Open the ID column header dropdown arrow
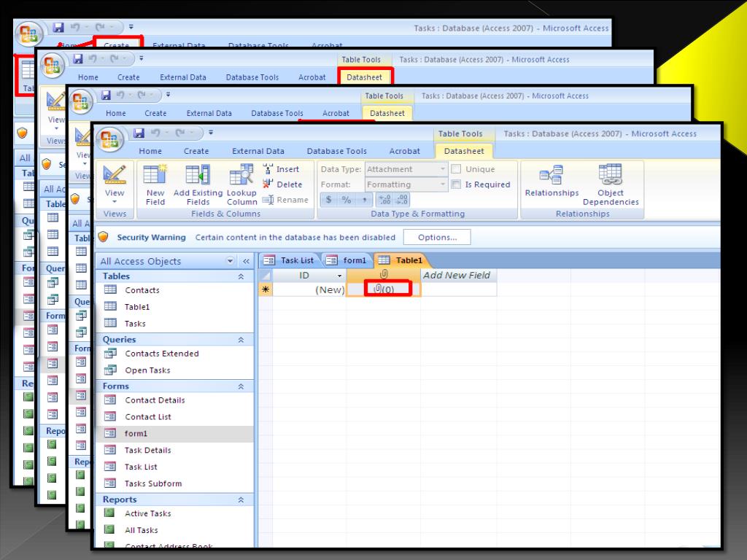Viewport: 747px width, 560px height. coord(340,275)
